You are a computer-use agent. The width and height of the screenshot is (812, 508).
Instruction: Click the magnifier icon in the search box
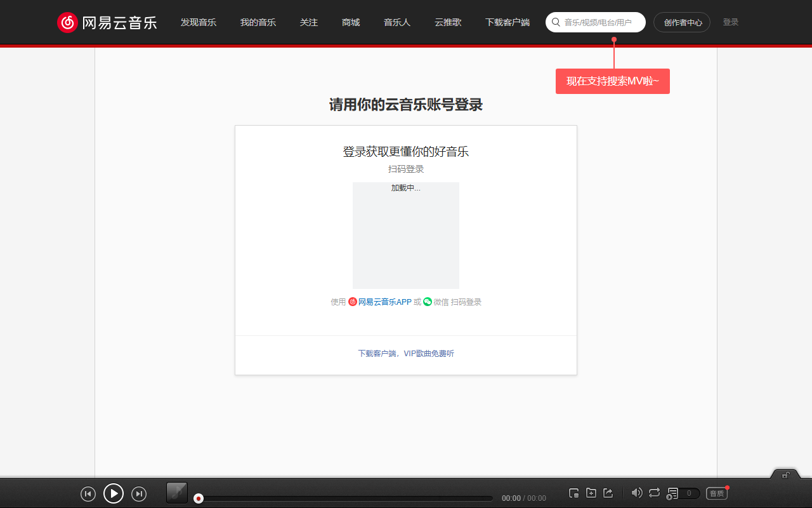point(556,22)
